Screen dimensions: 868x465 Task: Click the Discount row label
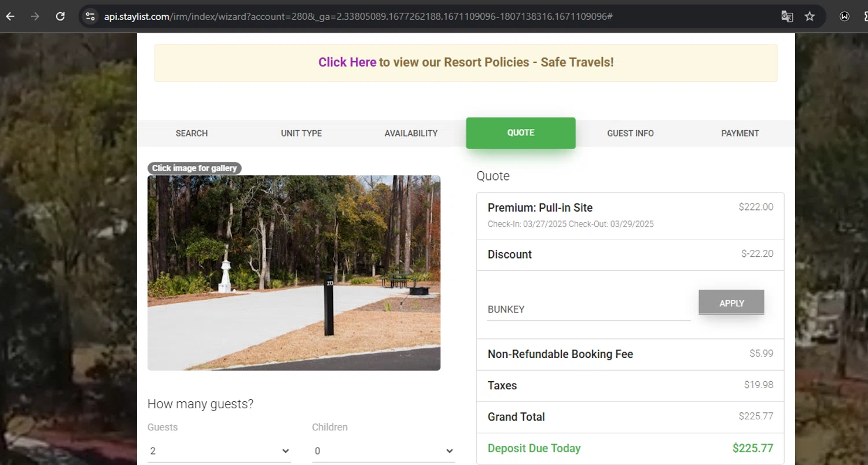[510, 254]
